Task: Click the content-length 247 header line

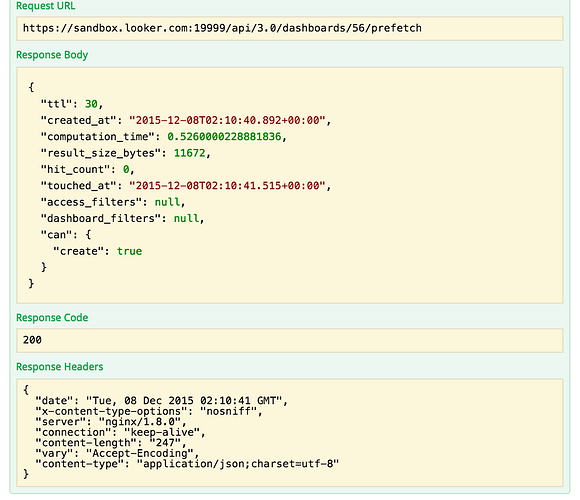Action: click(x=111, y=443)
